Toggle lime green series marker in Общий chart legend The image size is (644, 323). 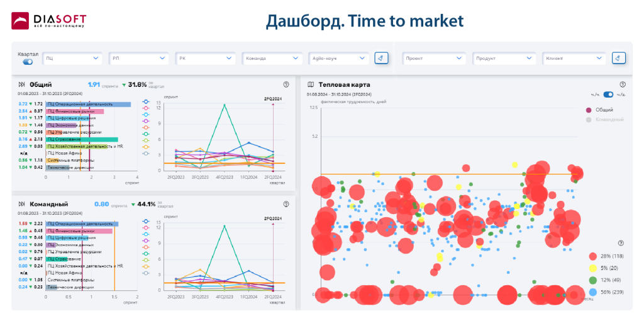(x=146, y=140)
